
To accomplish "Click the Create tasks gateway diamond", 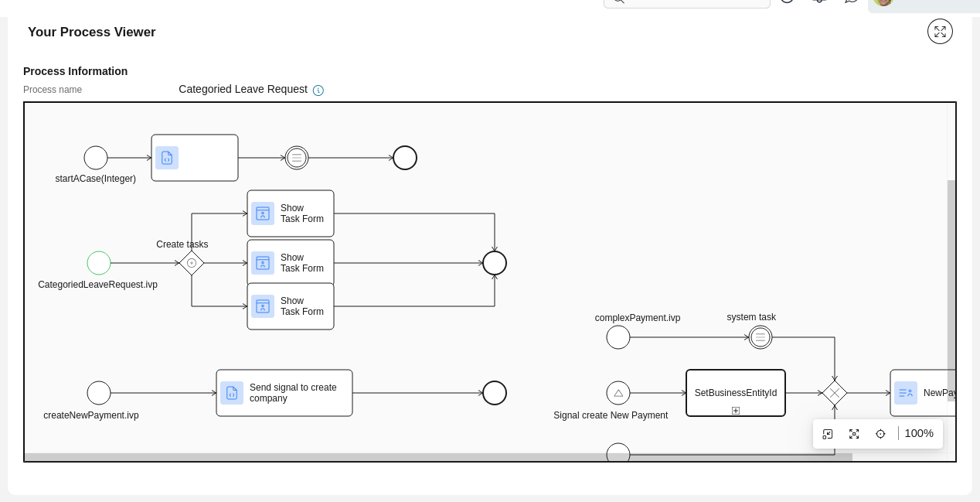I will (x=192, y=263).
